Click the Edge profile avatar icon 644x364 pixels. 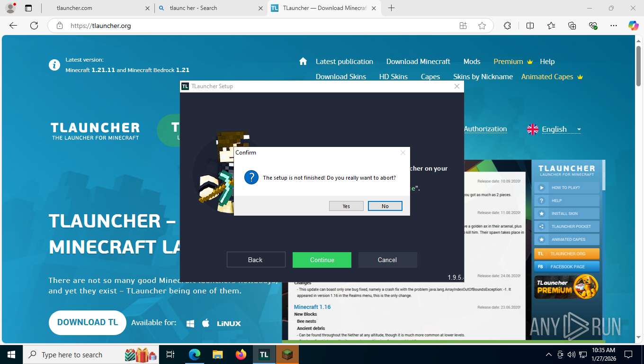10,8
